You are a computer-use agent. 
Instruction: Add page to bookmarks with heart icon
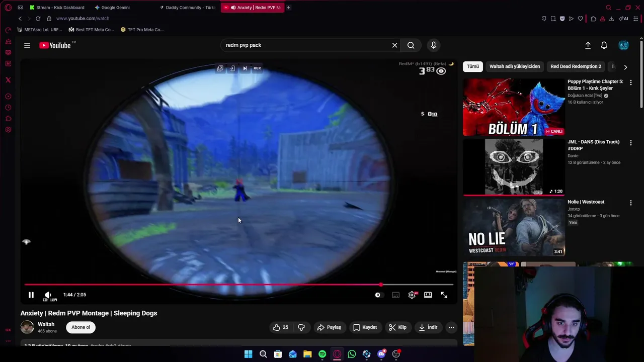(x=580, y=19)
